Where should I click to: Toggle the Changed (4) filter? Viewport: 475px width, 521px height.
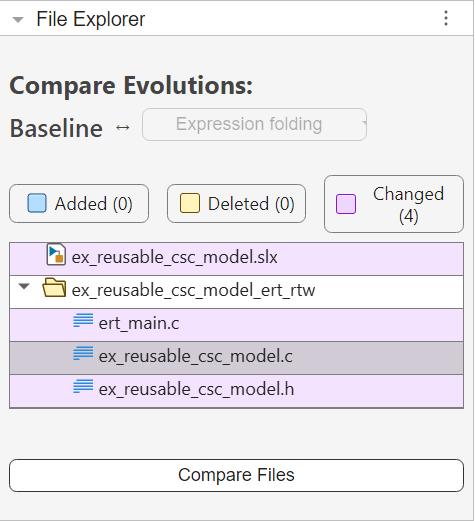click(x=394, y=204)
